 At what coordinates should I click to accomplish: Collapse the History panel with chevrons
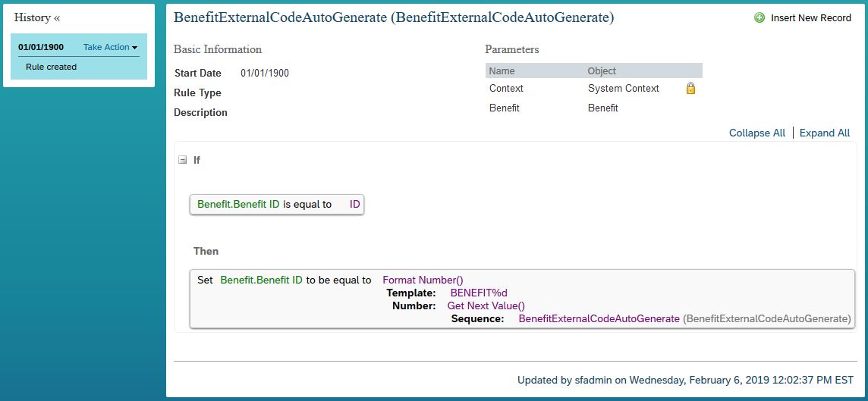pos(57,17)
